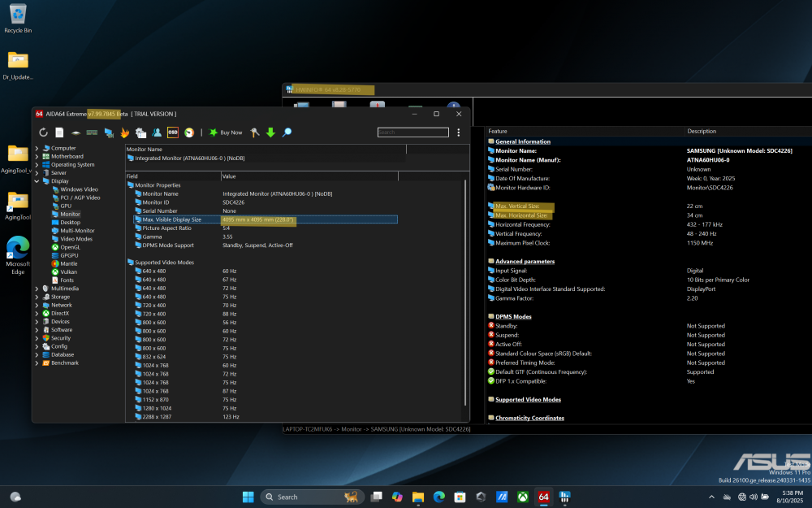Select the Multi-Monitor tree item
The width and height of the screenshot is (812, 508).
click(77, 231)
